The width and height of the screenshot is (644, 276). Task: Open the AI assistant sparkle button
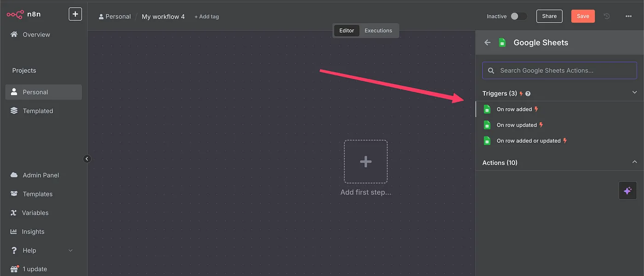628,191
